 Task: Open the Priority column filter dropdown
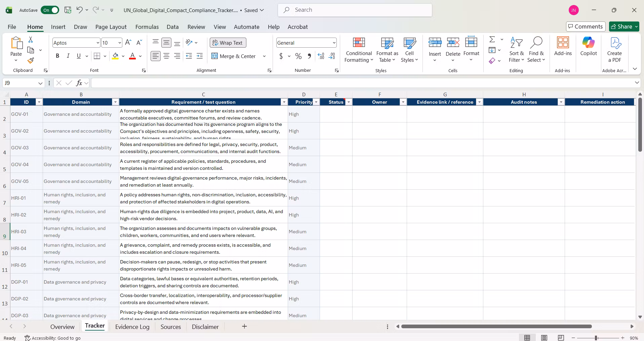click(x=316, y=102)
